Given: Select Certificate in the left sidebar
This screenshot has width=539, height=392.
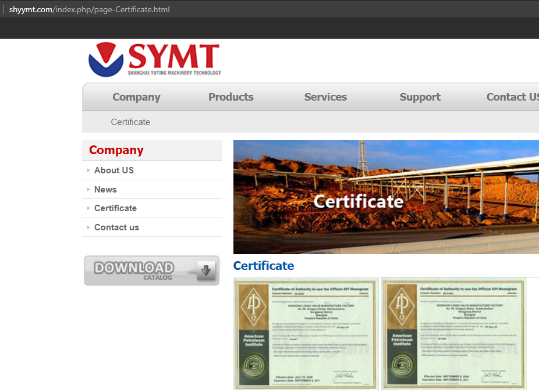Looking at the screenshot, I should [115, 208].
